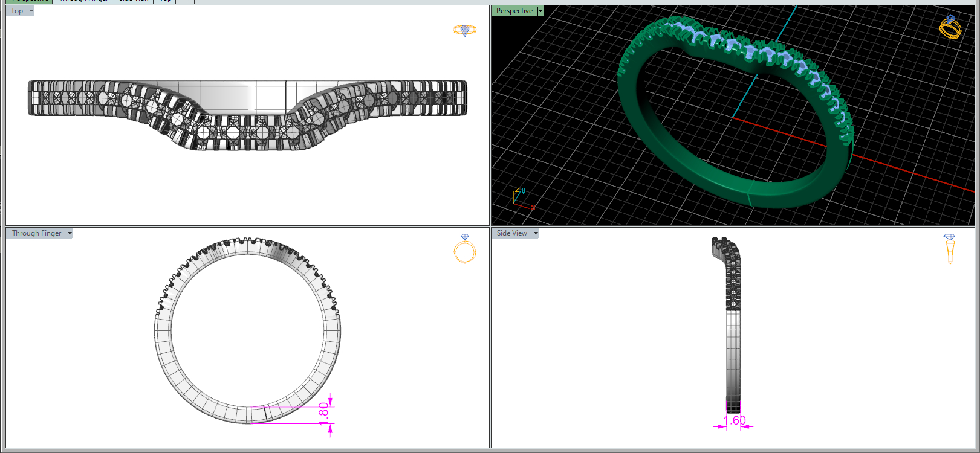Click the XYZ world axis icon in Perspective
This screenshot has height=453, width=980.
[523, 198]
